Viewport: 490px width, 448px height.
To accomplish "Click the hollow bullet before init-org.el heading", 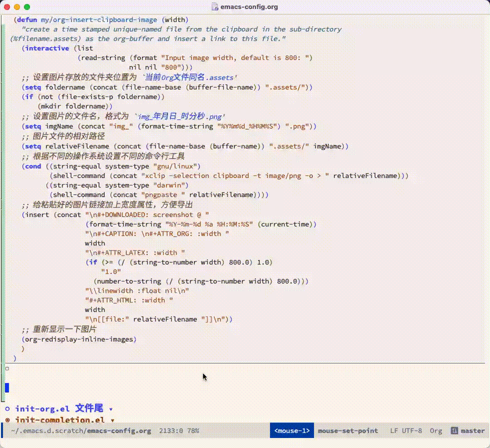I will 8,409.
